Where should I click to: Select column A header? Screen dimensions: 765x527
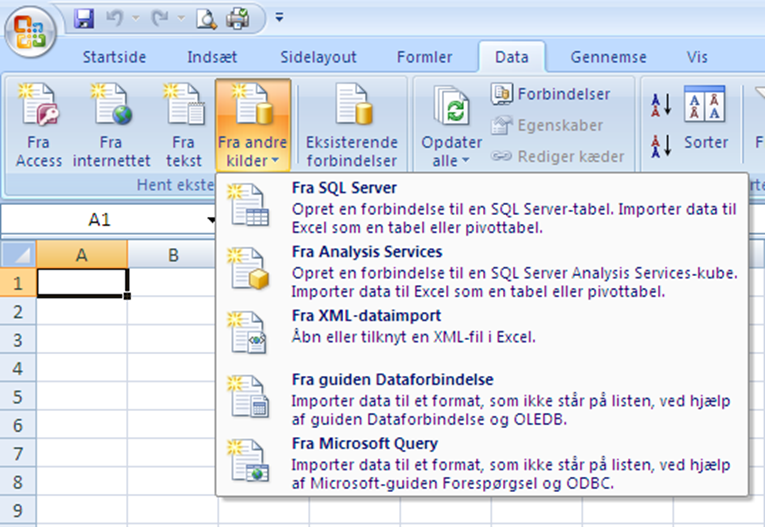[x=81, y=254]
